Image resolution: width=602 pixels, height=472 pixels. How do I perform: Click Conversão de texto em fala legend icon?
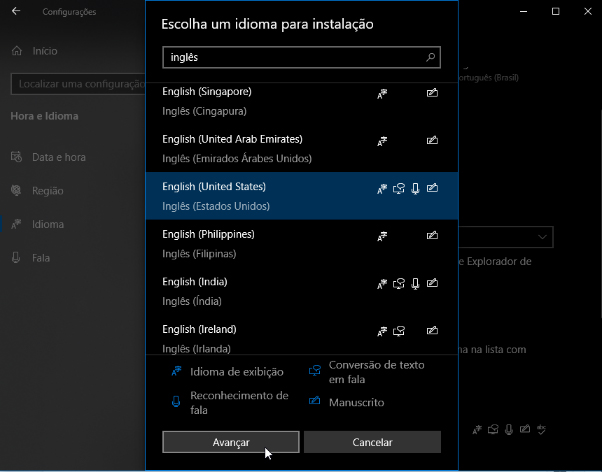(314, 371)
